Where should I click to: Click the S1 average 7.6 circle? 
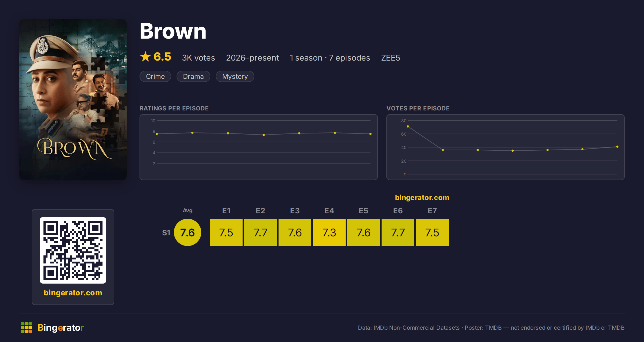pyautogui.click(x=188, y=232)
